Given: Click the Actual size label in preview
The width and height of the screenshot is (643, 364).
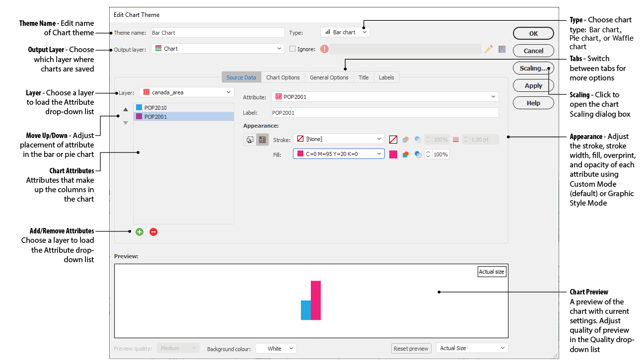Looking at the screenshot, I should point(492,272).
